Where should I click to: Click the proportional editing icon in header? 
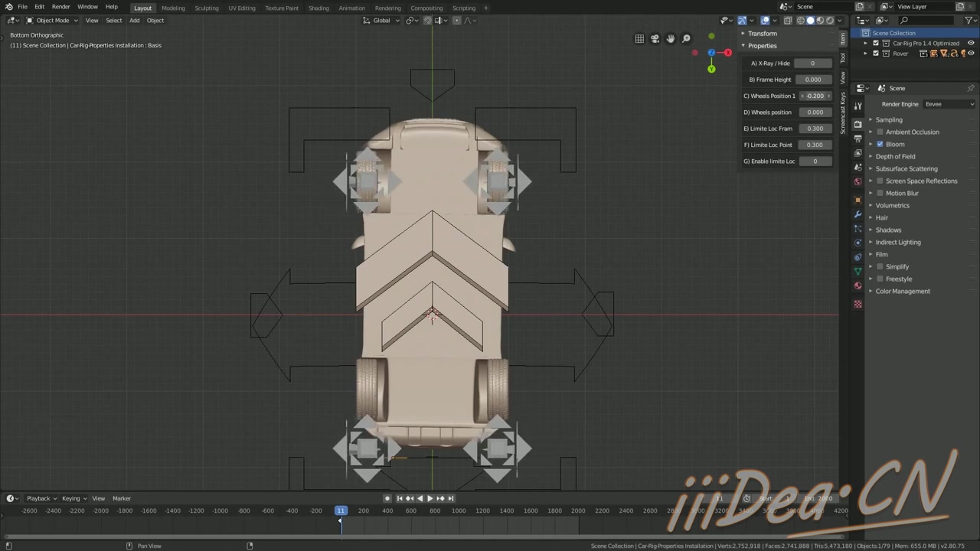click(x=457, y=21)
